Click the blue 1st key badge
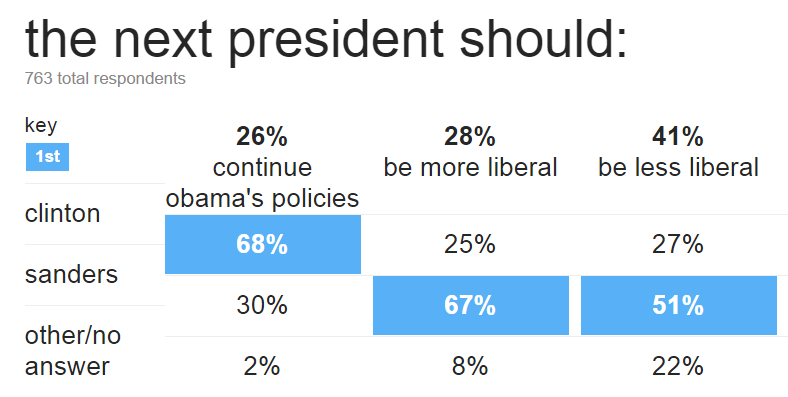This screenshot has width=788, height=397. tap(47, 157)
